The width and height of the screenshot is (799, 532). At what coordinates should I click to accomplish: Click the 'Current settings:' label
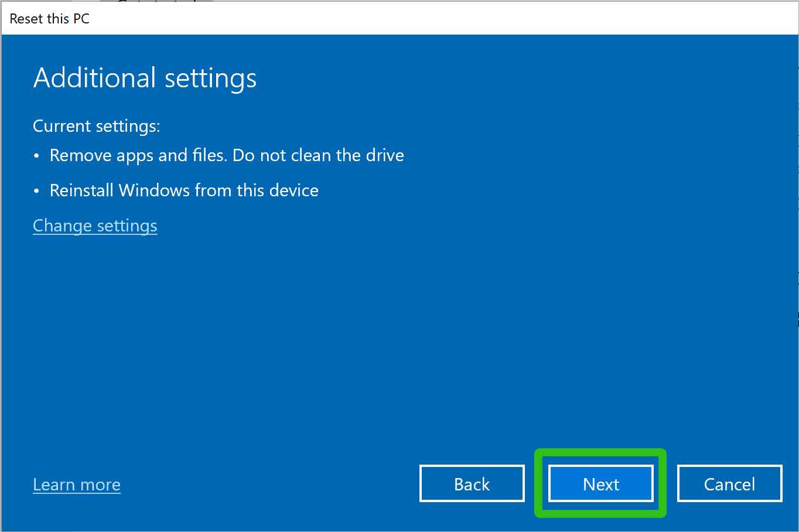97,126
